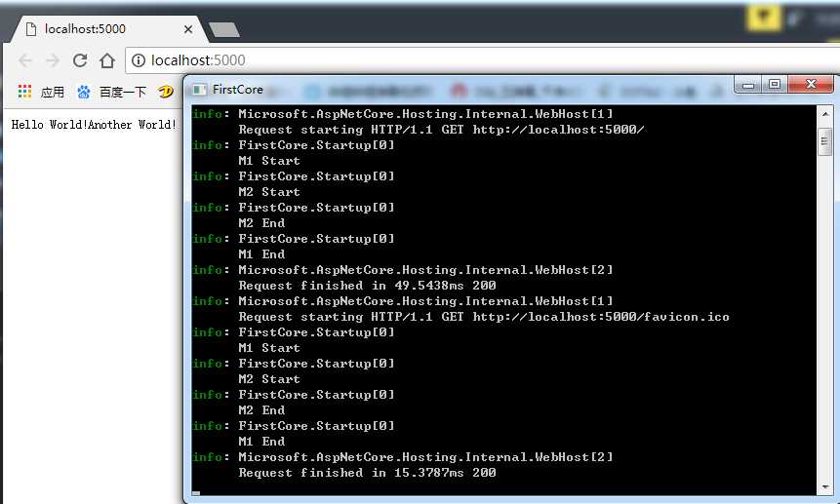
Task: Open the Baidu bookmark
Action: click(x=111, y=92)
